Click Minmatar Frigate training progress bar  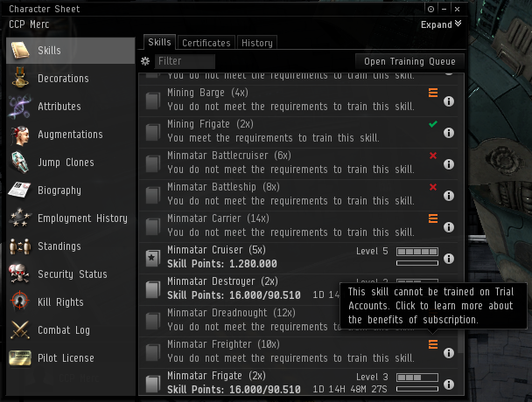pyautogui.click(x=417, y=389)
